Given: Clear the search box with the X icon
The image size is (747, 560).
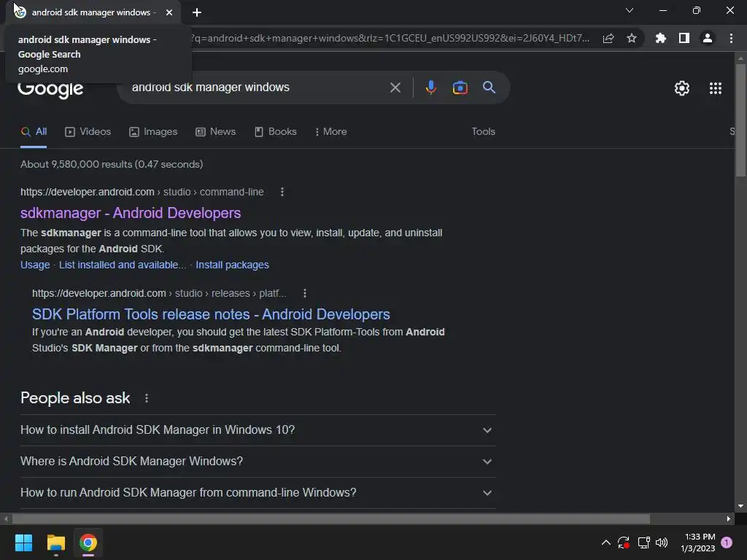Looking at the screenshot, I should 395,87.
